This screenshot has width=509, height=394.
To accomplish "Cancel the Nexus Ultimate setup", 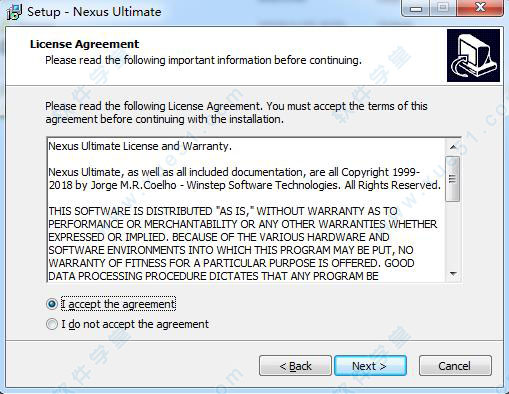I will pos(455,366).
